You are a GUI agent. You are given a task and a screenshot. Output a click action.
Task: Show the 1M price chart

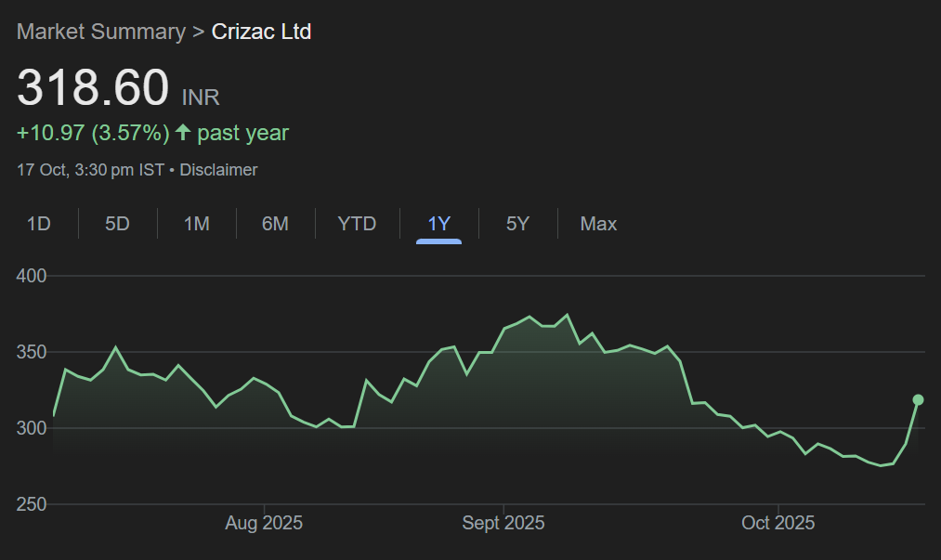click(x=196, y=224)
